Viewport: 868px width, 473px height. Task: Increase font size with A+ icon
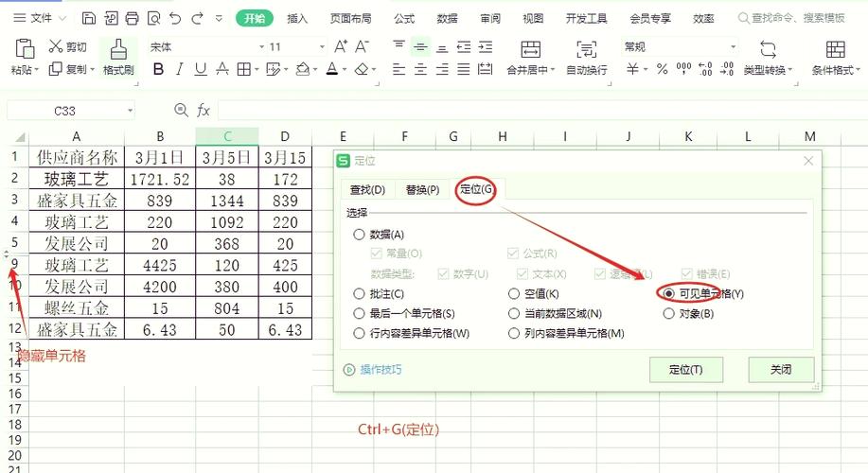click(341, 46)
